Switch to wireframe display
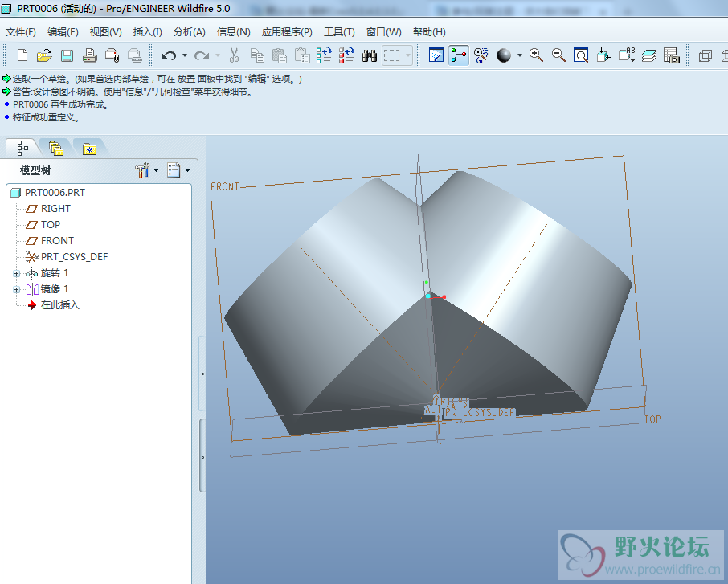This screenshot has width=728, height=584. [706, 55]
